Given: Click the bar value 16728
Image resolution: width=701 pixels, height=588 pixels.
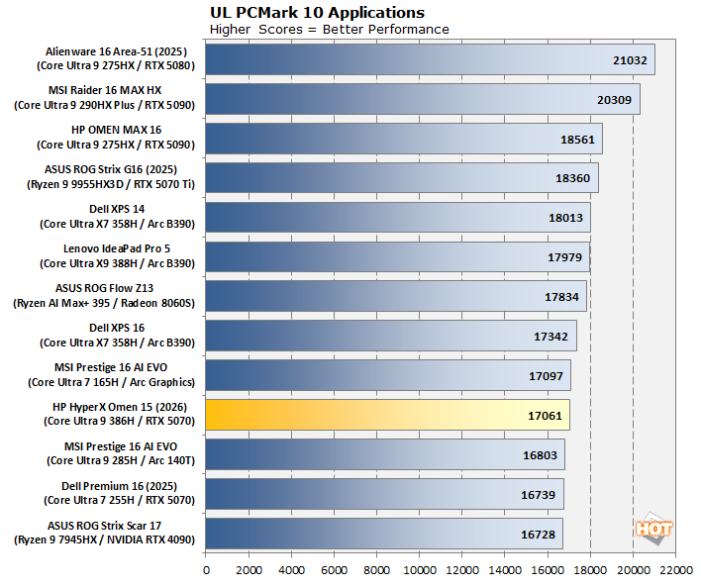Looking at the screenshot, I should (538, 535).
